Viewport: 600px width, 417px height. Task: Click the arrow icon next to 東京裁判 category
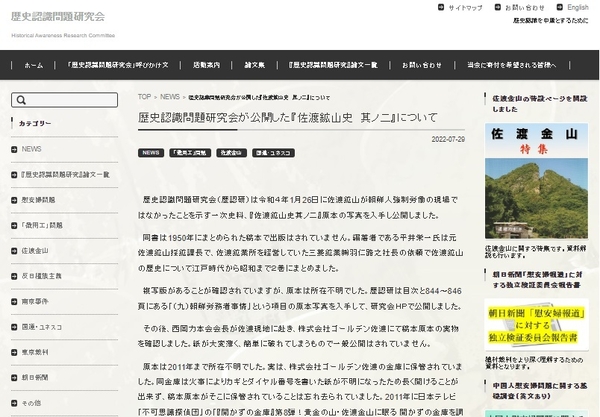pyautogui.click(x=15, y=352)
